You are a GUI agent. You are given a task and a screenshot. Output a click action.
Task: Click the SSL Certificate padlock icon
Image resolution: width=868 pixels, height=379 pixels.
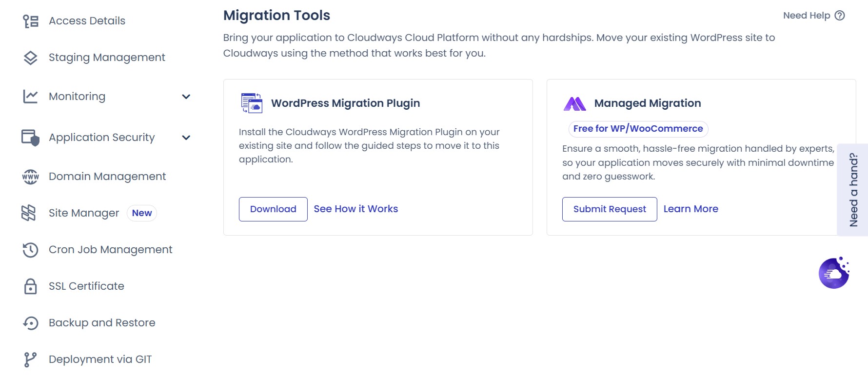pos(31,286)
